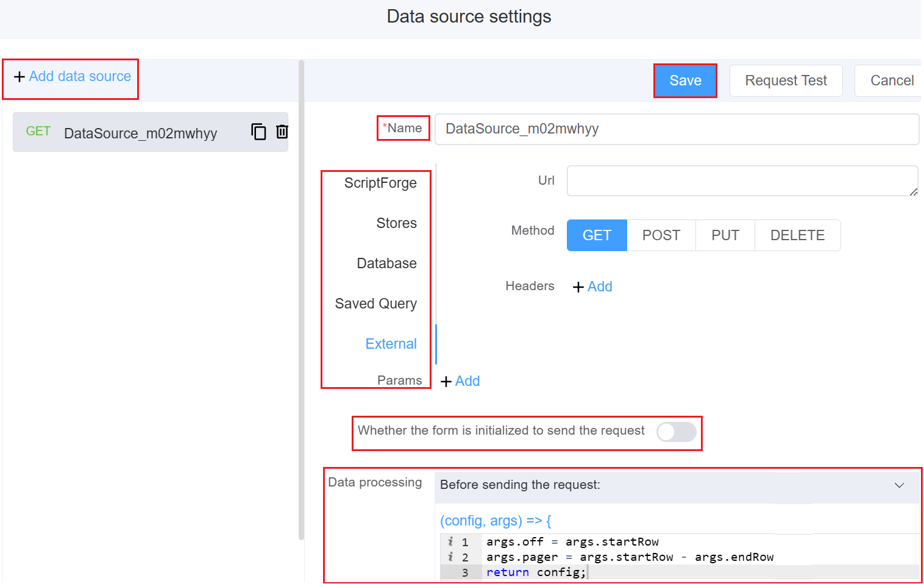Image resolution: width=924 pixels, height=584 pixels.
Task: Switch to the Database tab
Action: [386, 263]
